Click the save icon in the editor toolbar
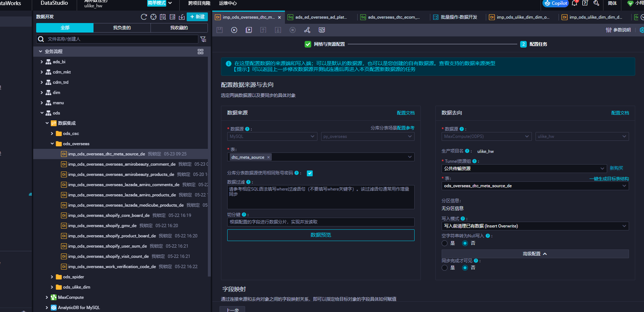The height and width of the screenshot is (312, 644). click(220, 30)
